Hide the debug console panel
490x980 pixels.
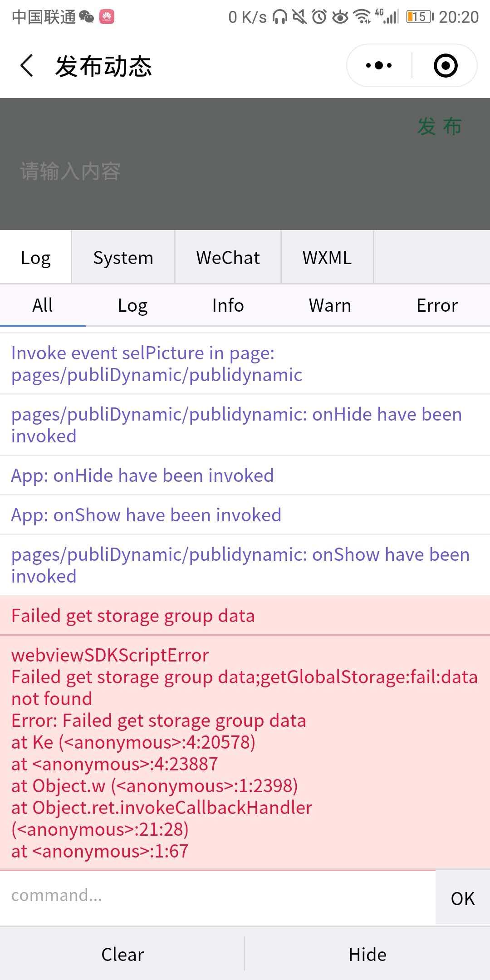tap(367, 954)
